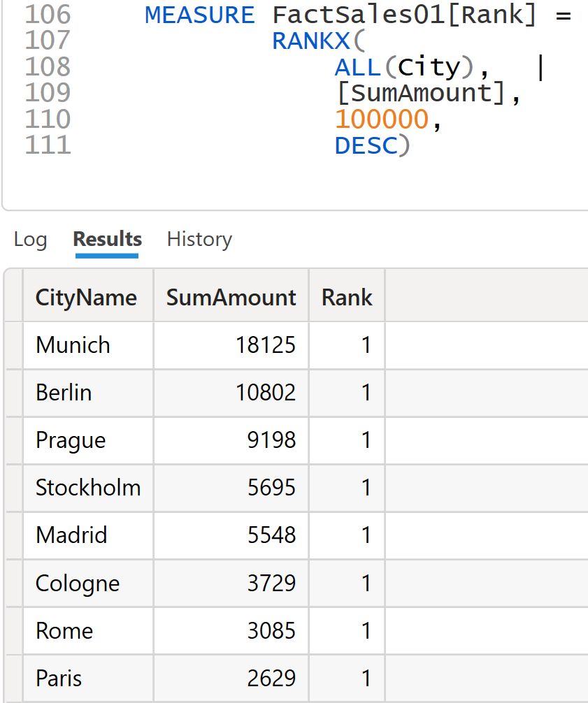Screen dimensions: 588x703
Task: Click the Rank column header
Action: [347, 298]
